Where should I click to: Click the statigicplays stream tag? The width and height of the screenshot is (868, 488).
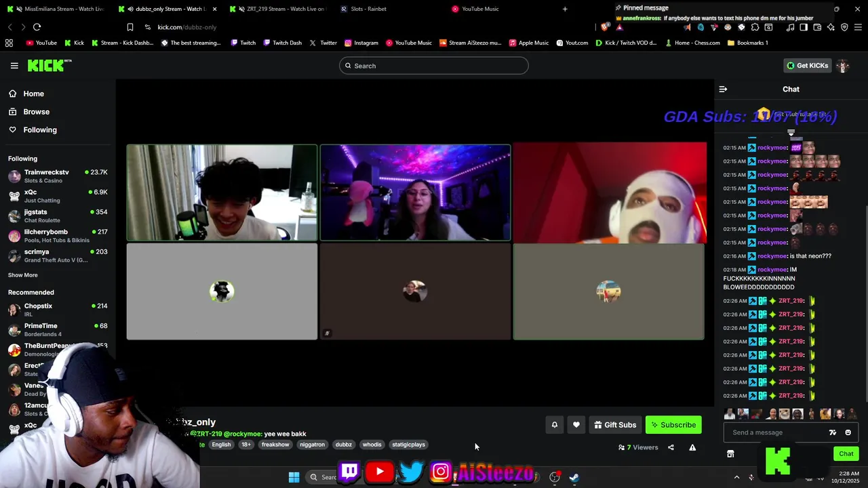point(408,445)
